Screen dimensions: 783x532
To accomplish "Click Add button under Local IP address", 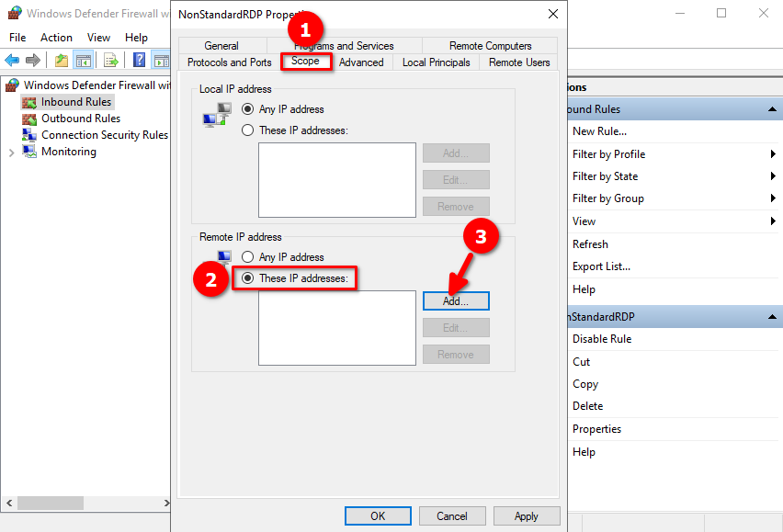I will (x=456, y=153).
